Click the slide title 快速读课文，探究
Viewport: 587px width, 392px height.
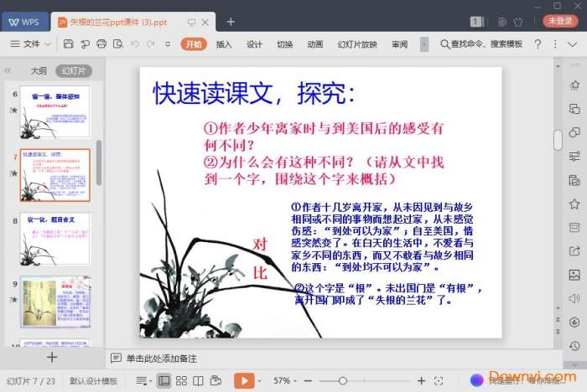pyautogui.click(x=254, y=93)
